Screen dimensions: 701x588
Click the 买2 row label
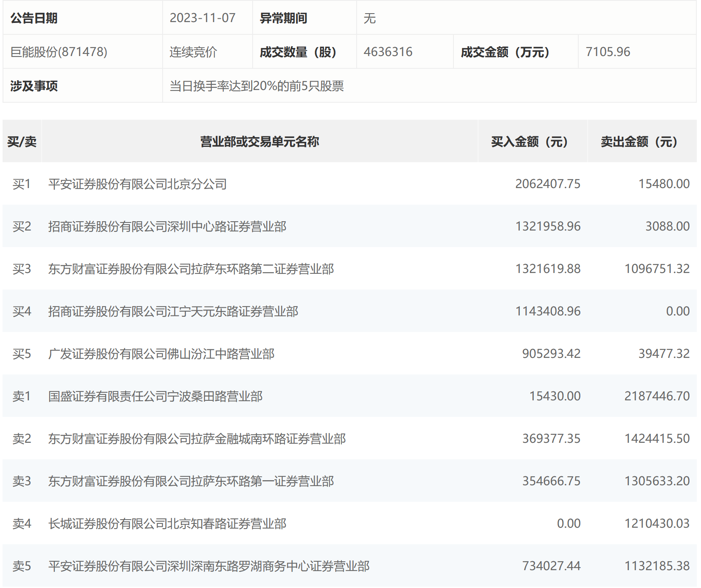(x=22, y=226)
